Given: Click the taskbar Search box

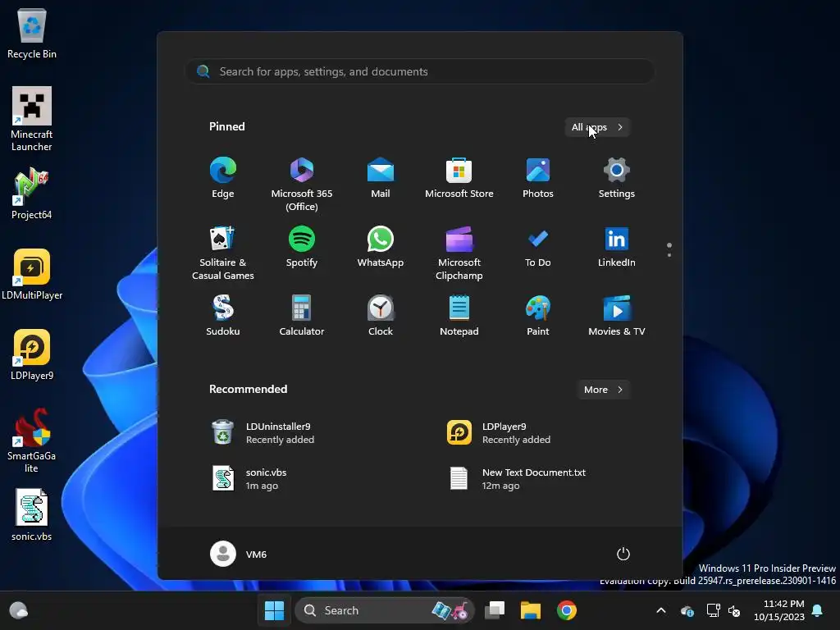Looking at the screenshot, I should click(384, 610).
